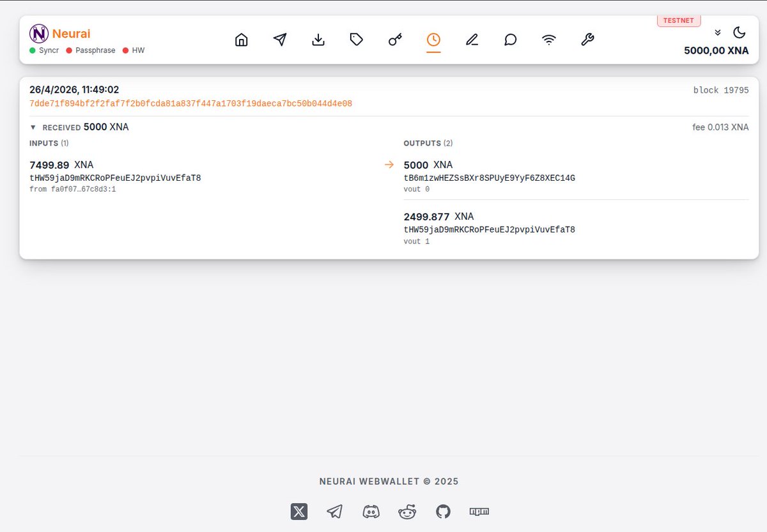767x532 pixels.
Task: Collapse the RECEIVED 5000 XNA transaction triangle
Action: click(33, 128)
